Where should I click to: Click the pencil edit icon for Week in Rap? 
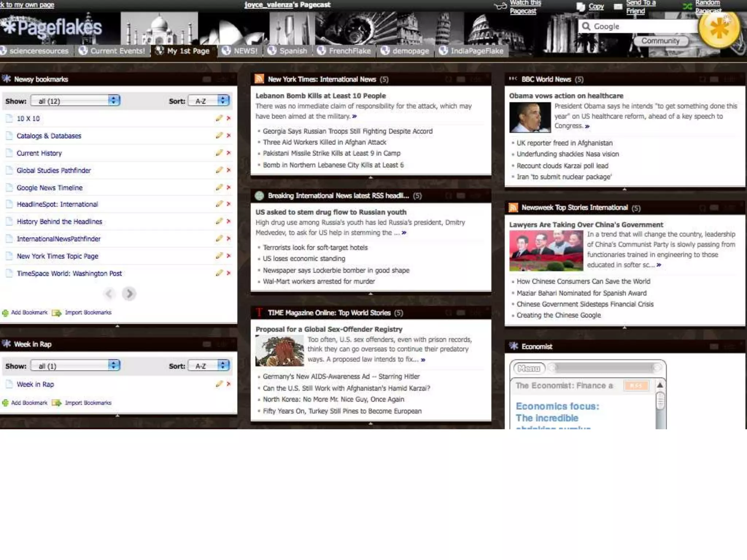point(219,384)
